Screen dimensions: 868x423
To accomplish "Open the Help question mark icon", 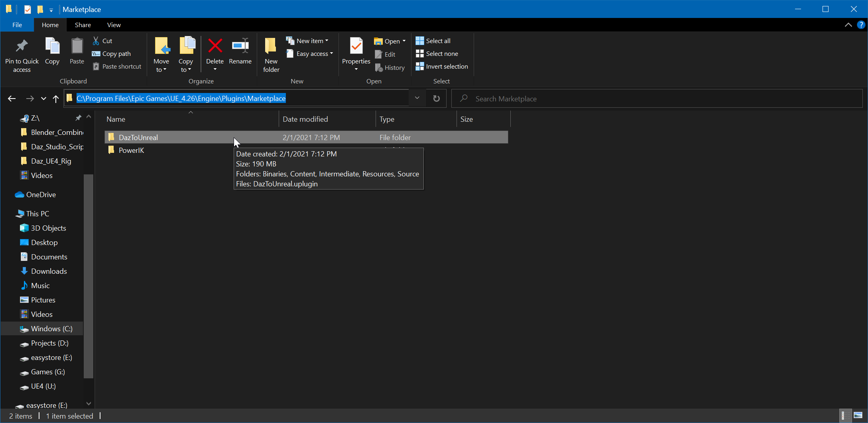I will (x=861, y=25).
